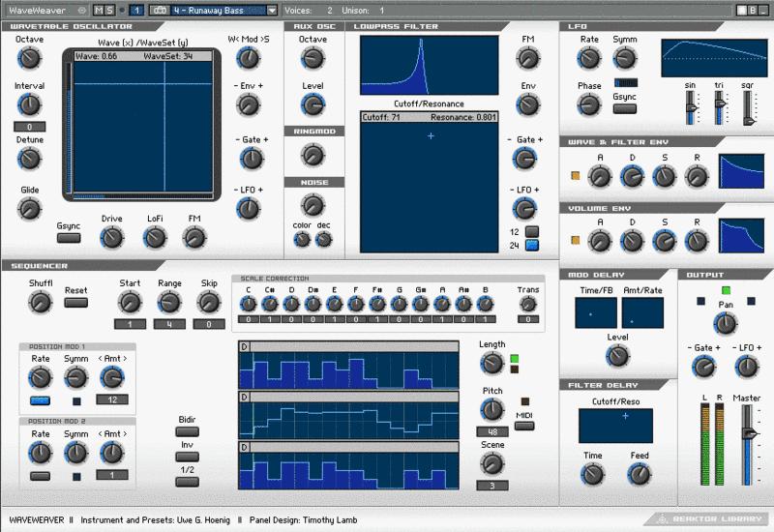Toggle the 1/2 sequencer button
Viewport: 774px width, 532px height.
tap(187, 482)
